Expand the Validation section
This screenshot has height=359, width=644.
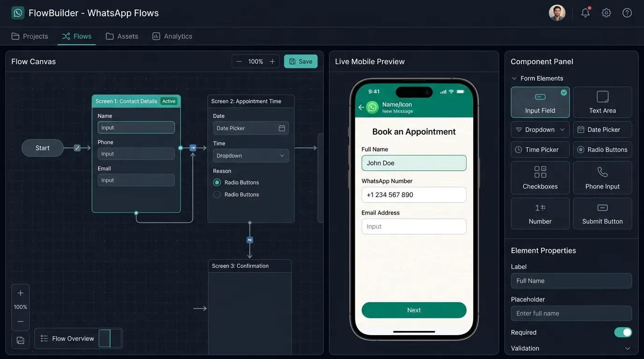(x=628, y=348)
